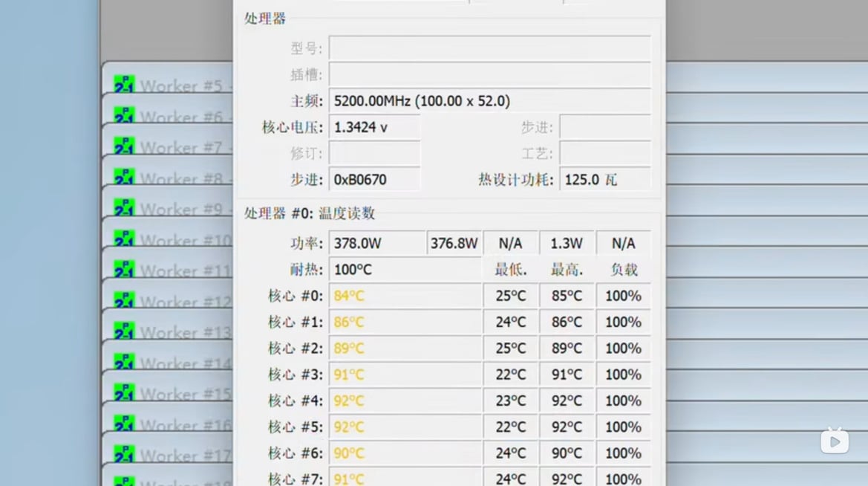Click the 376.8W power reading
Viewport: 868px width, 486px height.
(454, 243)
